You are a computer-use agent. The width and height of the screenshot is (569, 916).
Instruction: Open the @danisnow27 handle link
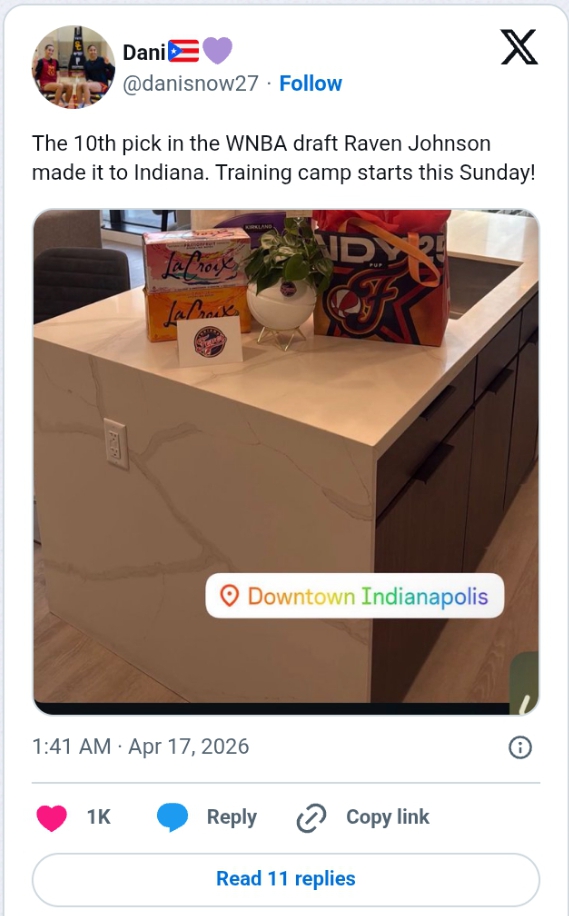pyautogui.click(x=190, y=84)
